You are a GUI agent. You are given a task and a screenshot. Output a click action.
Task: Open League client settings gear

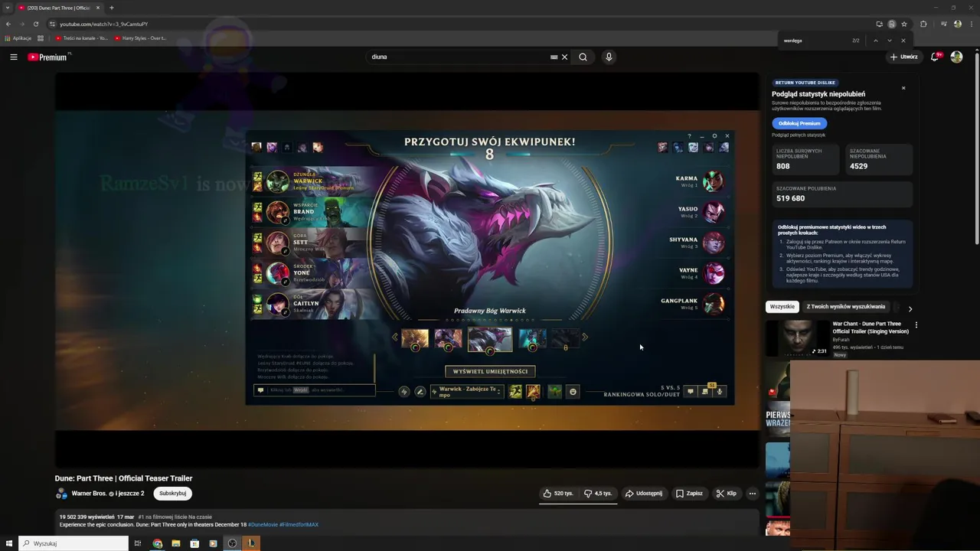(714, 136)
